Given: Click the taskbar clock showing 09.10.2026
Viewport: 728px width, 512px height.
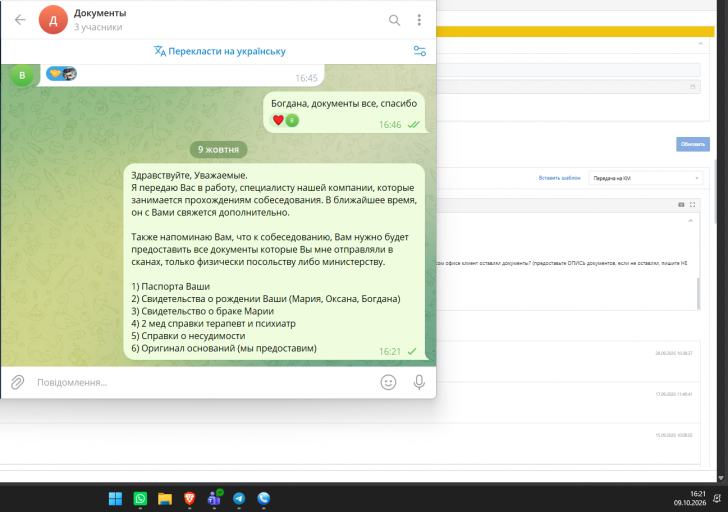Looking at the screenshot, I should point(689,499).
